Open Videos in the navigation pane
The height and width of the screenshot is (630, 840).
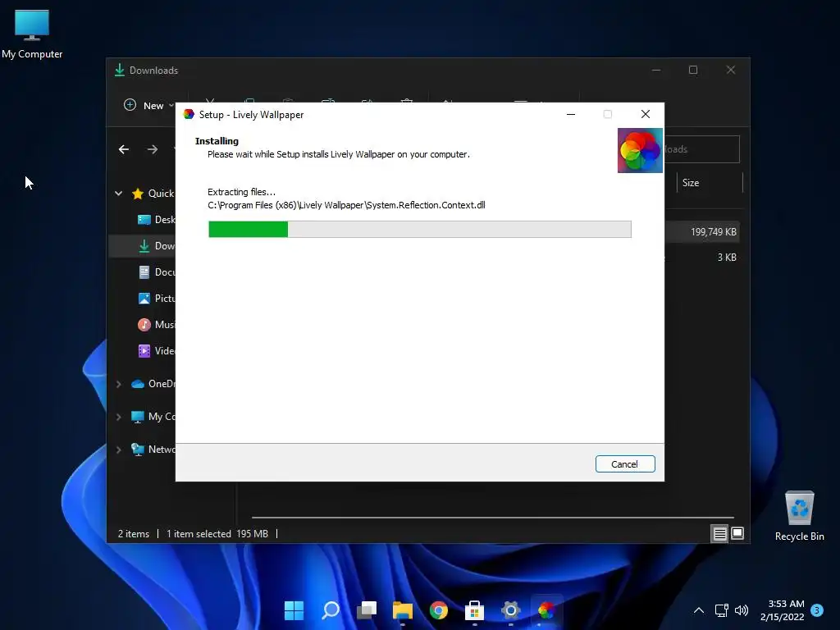[x=157, y=351]
